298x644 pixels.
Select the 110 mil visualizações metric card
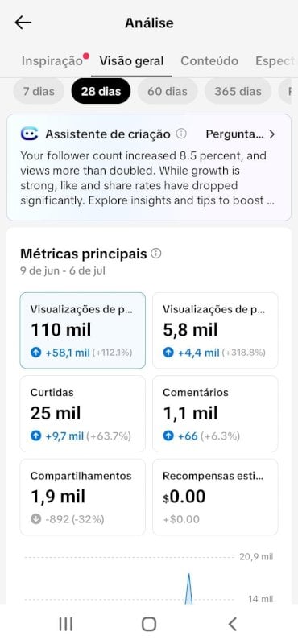tap(83, 331)
